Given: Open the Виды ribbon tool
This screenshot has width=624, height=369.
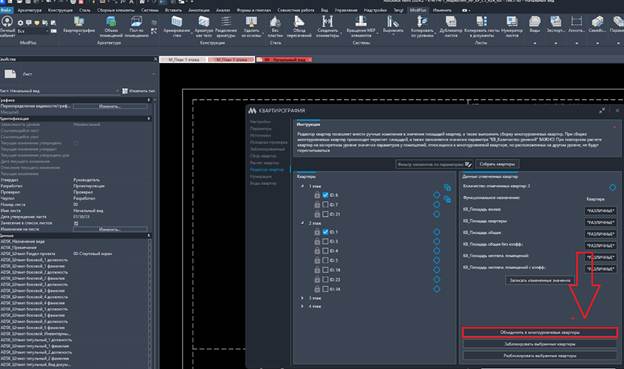Looking at the screenshot, I should point(534,24).
